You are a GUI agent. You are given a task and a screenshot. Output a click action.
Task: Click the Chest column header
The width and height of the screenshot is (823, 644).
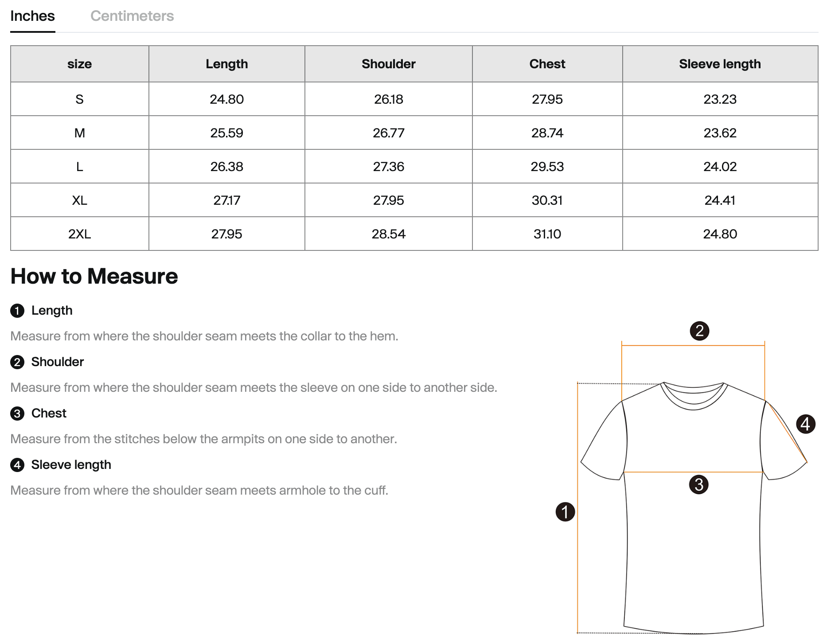click(x=547, y=64)
